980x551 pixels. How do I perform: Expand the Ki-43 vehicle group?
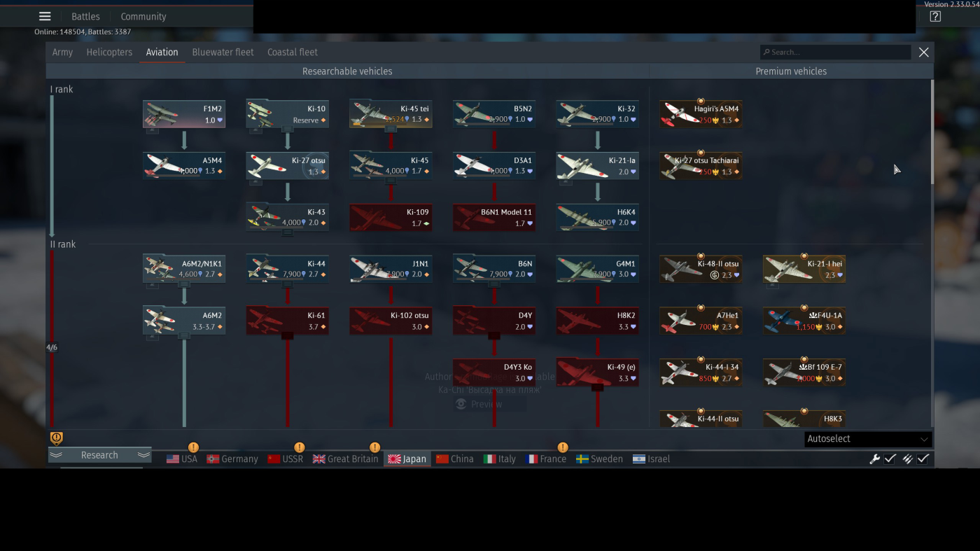(288, 232)
